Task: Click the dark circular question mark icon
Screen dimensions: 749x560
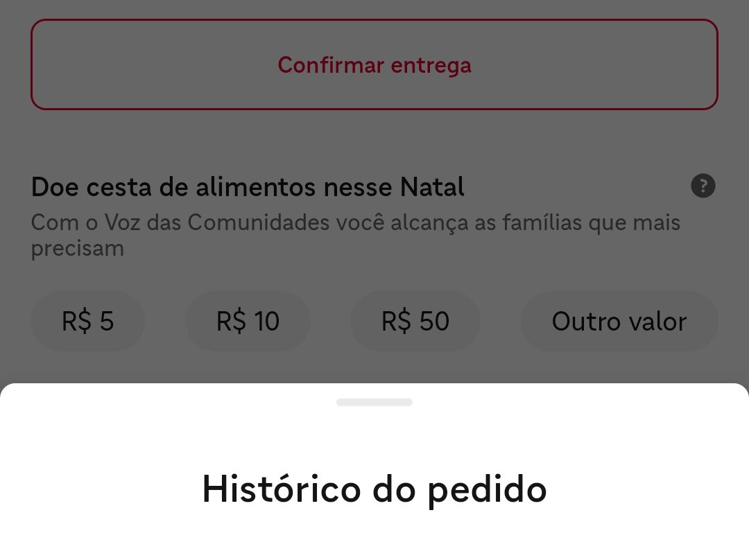Action: point(703,186)
